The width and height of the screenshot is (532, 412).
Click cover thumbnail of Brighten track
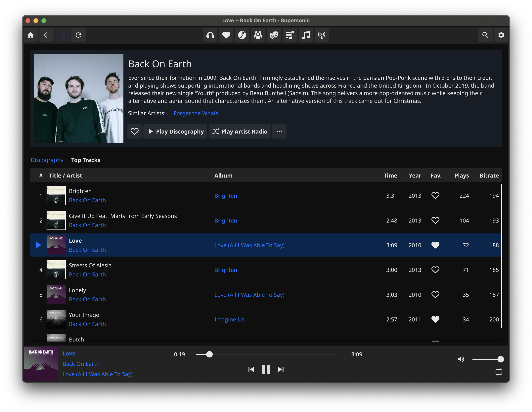[56, 195]
